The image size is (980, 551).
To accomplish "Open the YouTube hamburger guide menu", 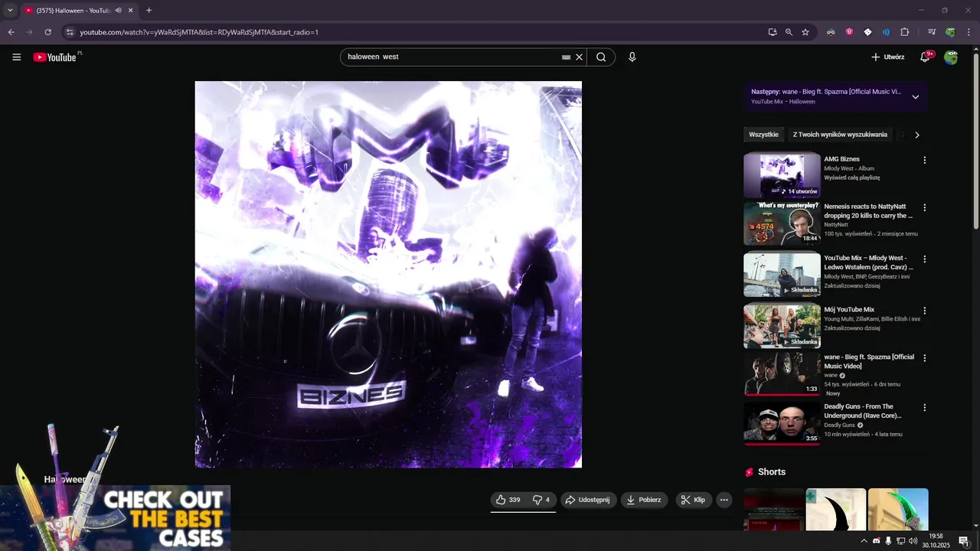I will coord(17,57).
